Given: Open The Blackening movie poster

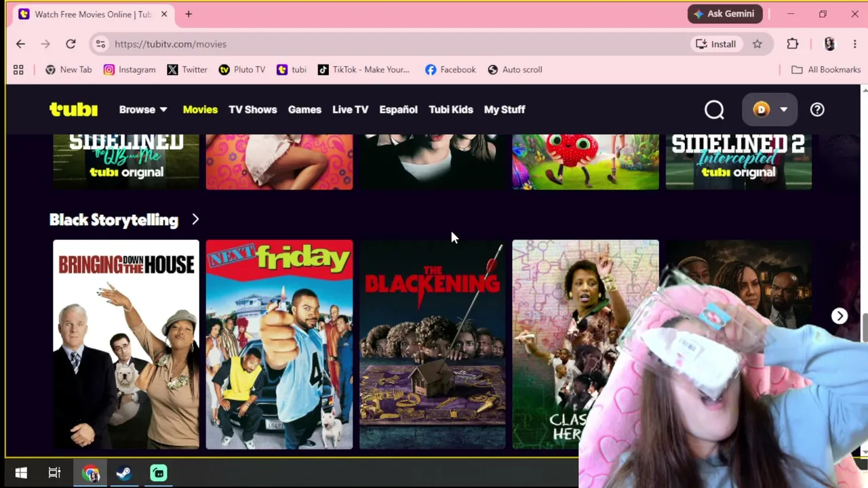Looking at the screenshot, I should click(433, 344).
